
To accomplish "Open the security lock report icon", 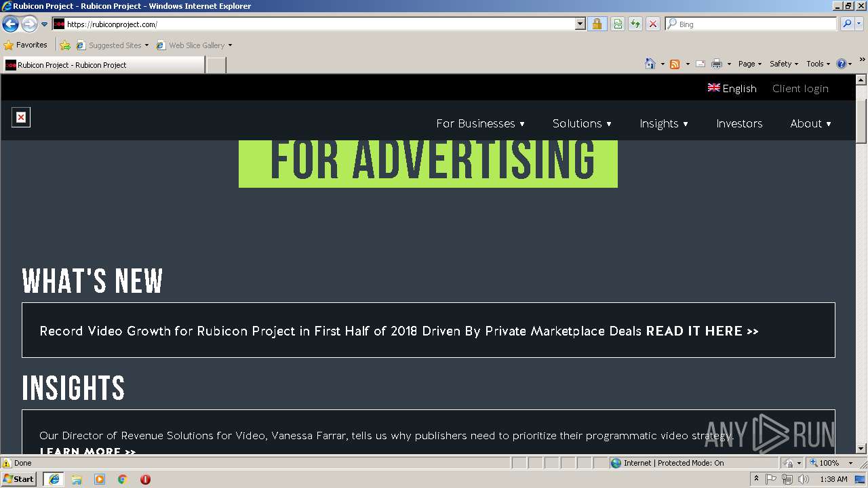I will pyautogui.click(x=597, y=24).
